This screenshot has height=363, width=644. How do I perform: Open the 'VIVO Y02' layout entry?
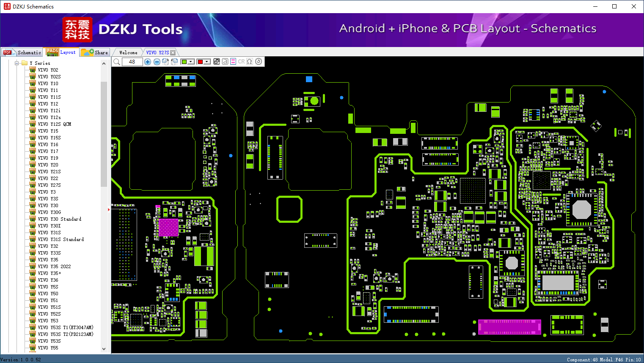coord(48,70)
